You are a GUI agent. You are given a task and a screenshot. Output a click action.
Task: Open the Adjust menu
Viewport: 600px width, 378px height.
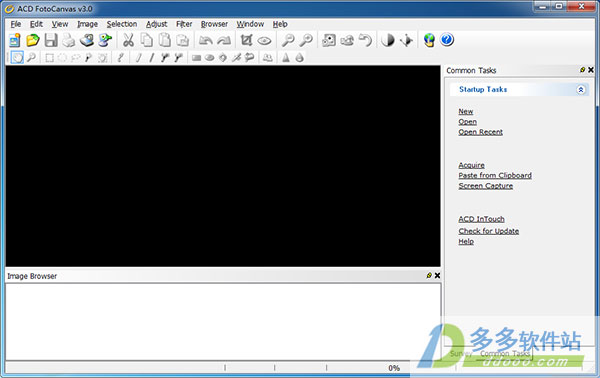click(157, 24)
